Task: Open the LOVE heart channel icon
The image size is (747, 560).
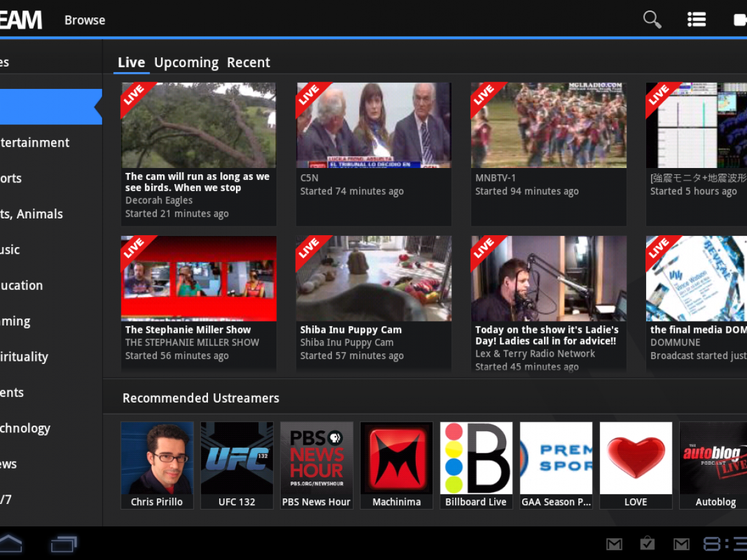Action: 636,459
